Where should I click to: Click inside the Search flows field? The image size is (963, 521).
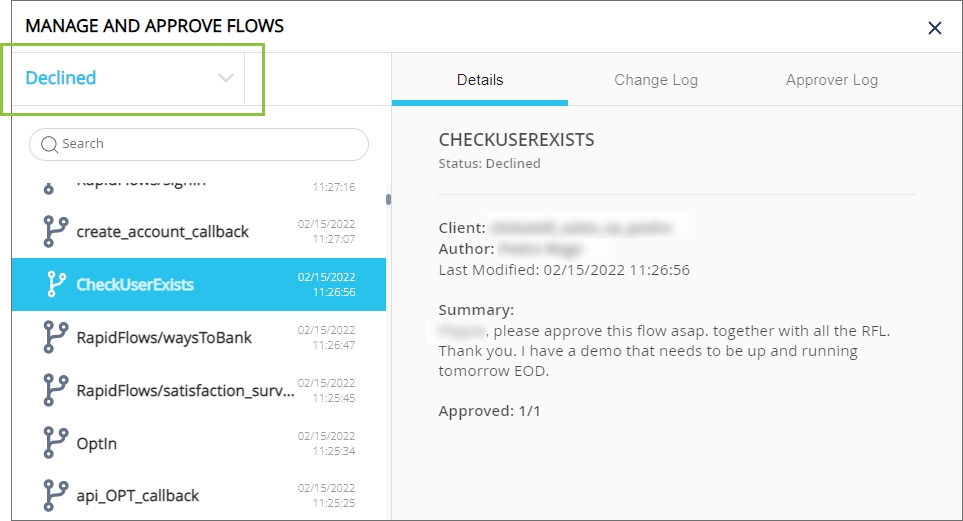tap(210, 144)
